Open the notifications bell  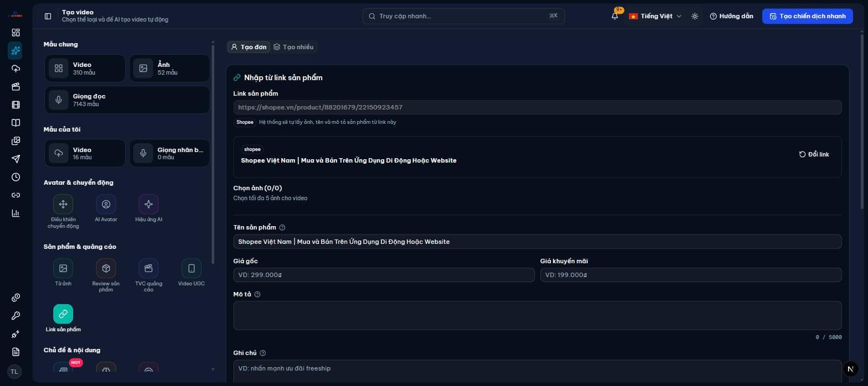click(x=615, y=16)
